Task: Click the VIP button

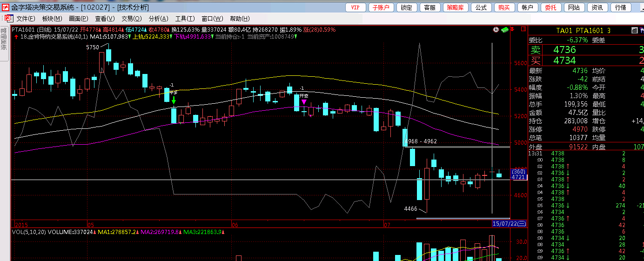Action: tap(356, 7)
